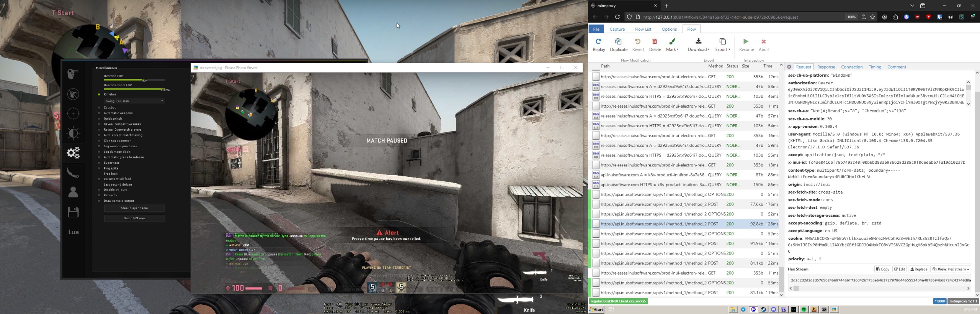
Task: Open the Download dropdown menu
Action: 698,44
